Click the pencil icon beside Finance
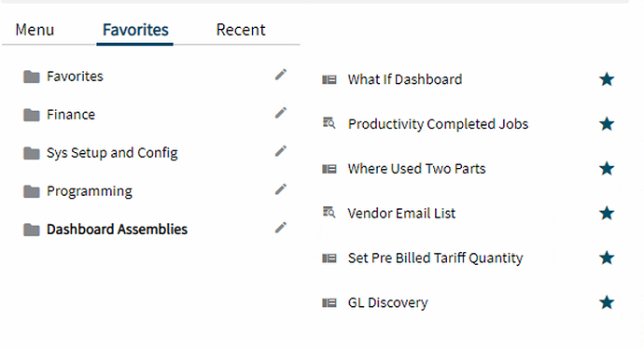The width and height of the screenshot is (644, 349). click(x=281, y=113)
